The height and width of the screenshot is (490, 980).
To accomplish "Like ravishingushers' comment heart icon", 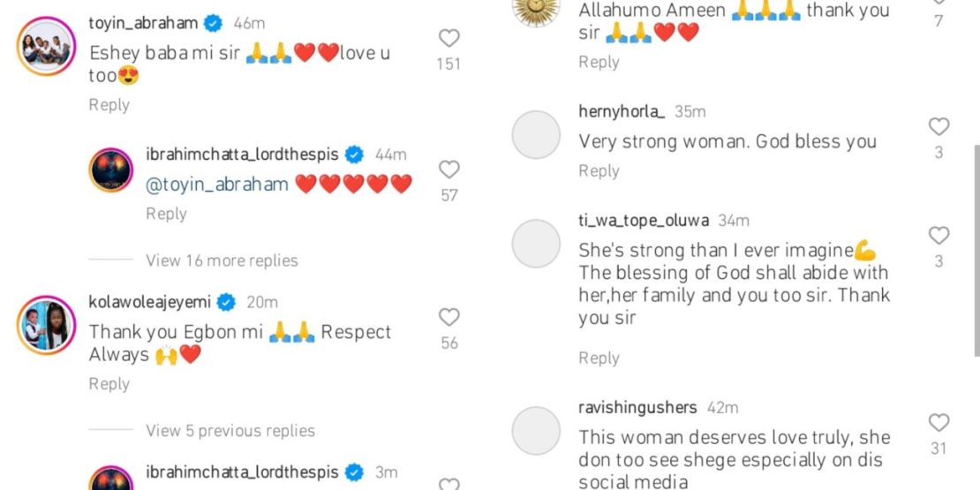I will point(939,423).
